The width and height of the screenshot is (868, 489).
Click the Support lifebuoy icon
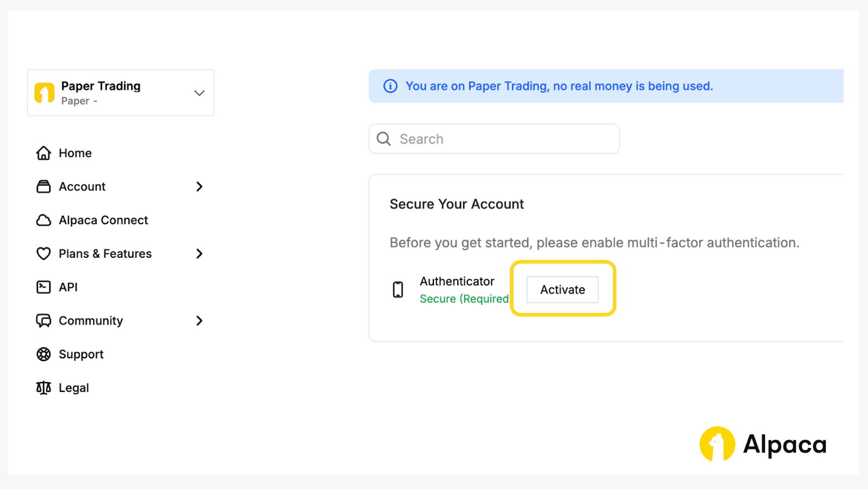point(43,354)
